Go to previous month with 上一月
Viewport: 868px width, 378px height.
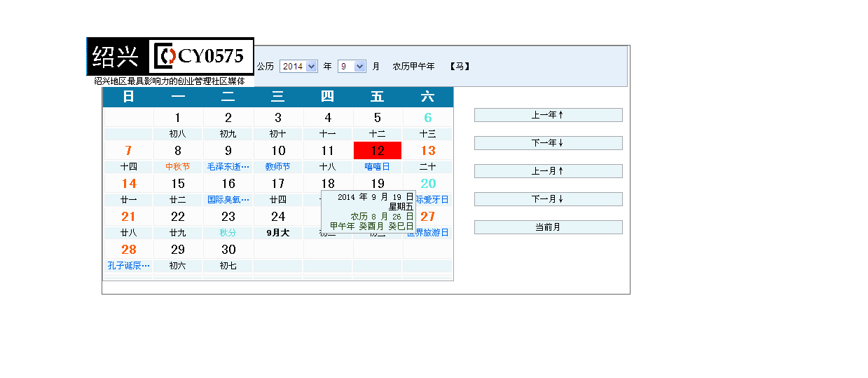point(548,171)
